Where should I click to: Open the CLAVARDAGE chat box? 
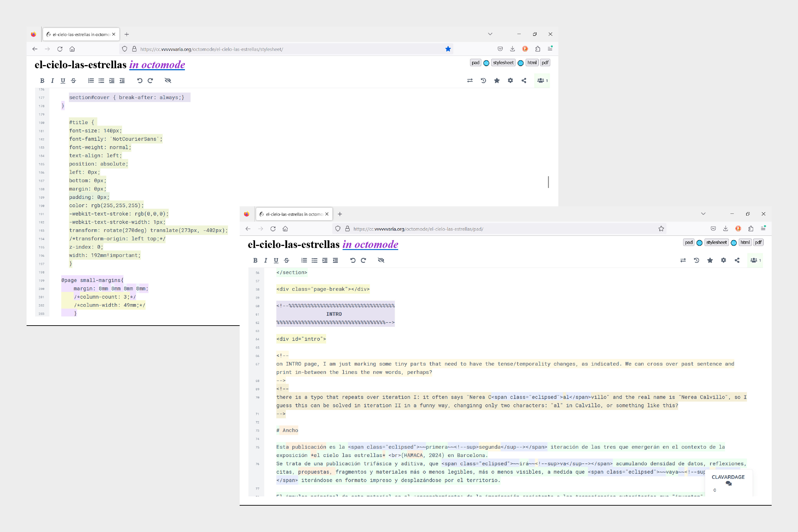(728, 480)
